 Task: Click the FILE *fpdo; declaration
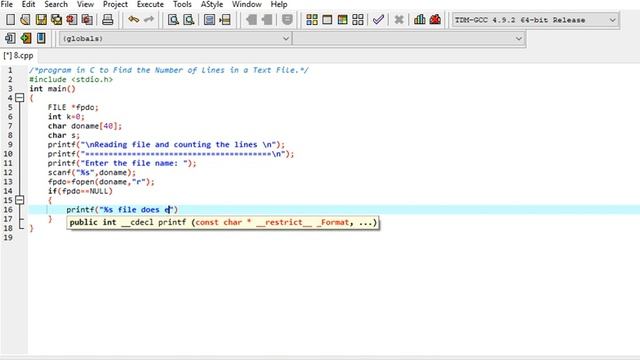pyautogui.click(x=73, y=107)
